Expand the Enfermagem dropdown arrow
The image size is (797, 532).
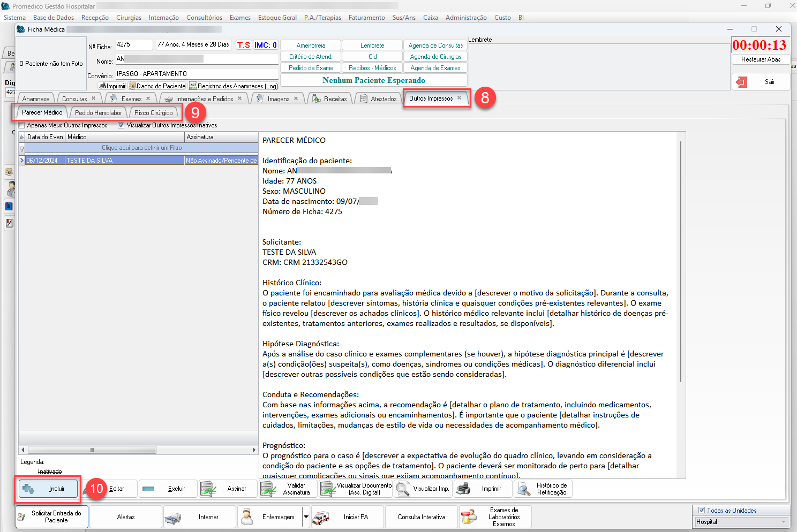pos(306,517)
